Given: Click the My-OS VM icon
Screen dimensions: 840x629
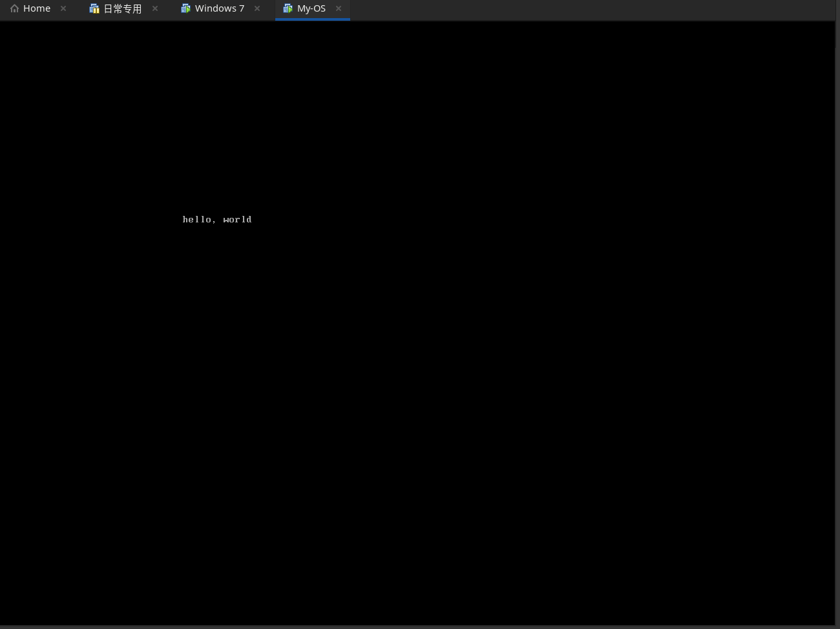Looking at the screenshot, I should [288, 8].
